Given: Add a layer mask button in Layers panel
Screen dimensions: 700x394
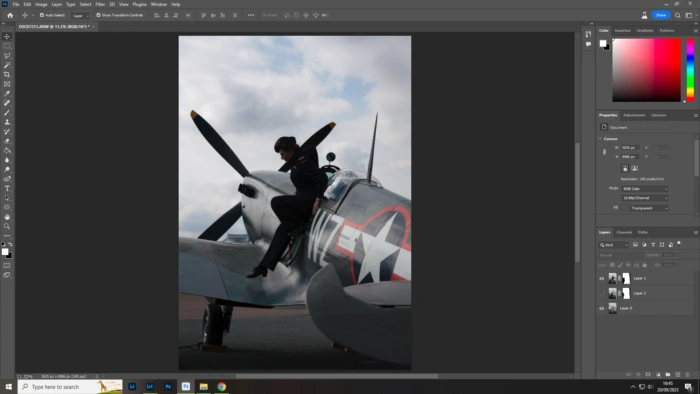Looking at the screenshot, I should 648,374.
